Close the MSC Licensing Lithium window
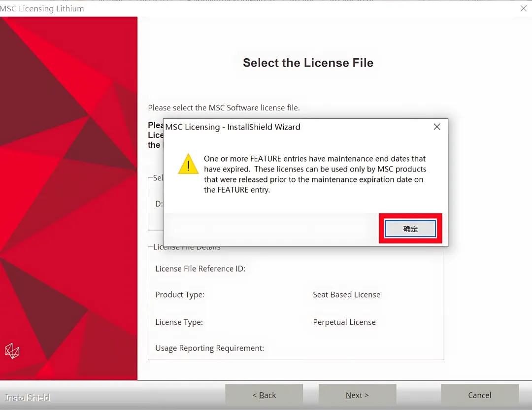Image resolution: width=532 pixels, height=410 pixels. (x=524, y=8)
